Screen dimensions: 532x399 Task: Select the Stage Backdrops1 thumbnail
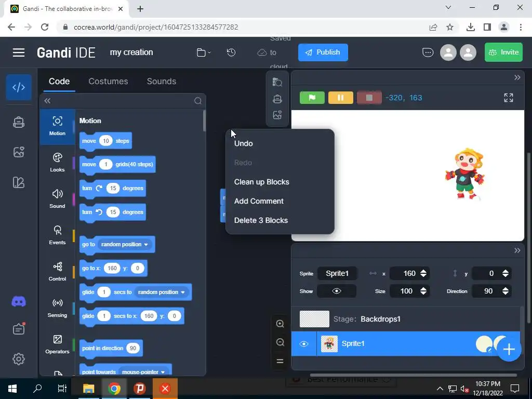click(314, 319)
